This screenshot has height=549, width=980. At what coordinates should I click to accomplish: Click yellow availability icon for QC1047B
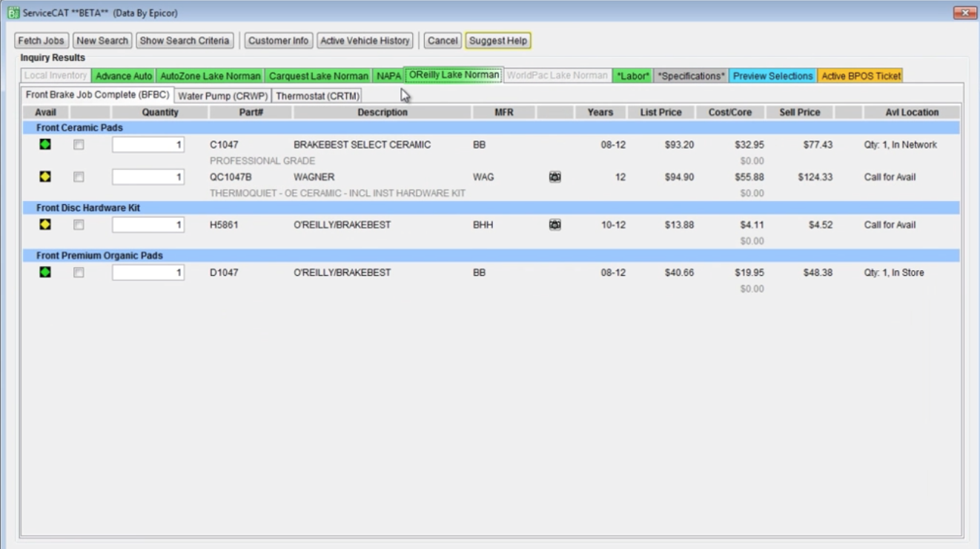click(45, 177)
